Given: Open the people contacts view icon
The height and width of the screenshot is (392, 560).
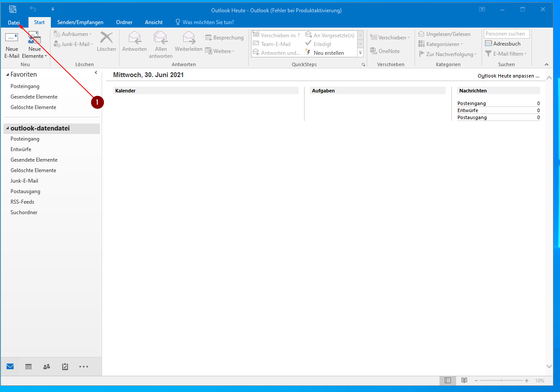Looking at the screenshot, I should pyautogui.click(x=46, y=367).
